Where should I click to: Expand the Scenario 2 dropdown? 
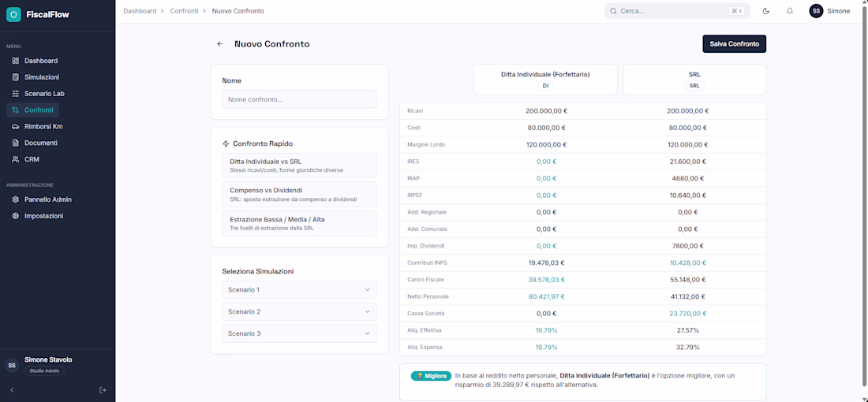coord(299,312)
